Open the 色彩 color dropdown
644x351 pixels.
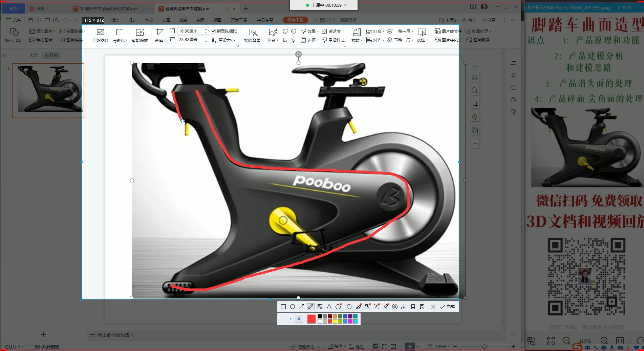tap(273, 36)
